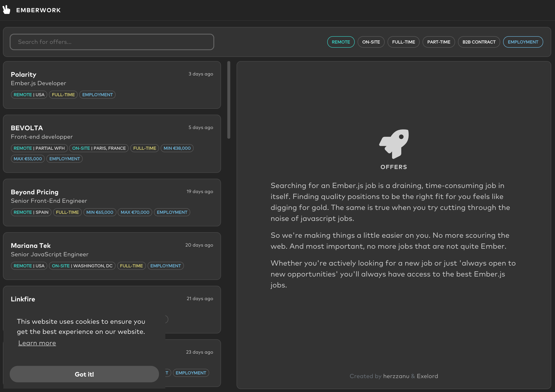Viewport: 555px width, 392px height.
Task: Enable the Part-Time filter
Action: click(438, 42)
